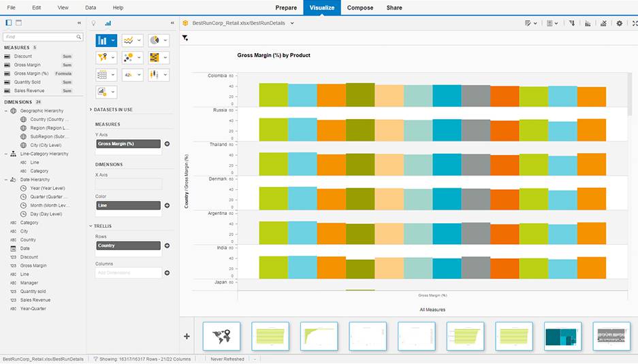This screenshot has width=638, height=364.
Task: Add new visualization with plus button
Action: point(187,336)
